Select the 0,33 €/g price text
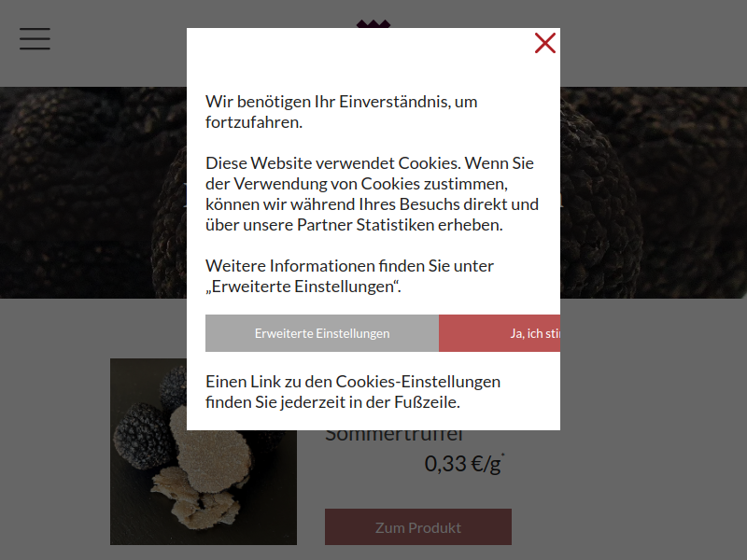Screen dimensions: 747x560 click(462, 464)
